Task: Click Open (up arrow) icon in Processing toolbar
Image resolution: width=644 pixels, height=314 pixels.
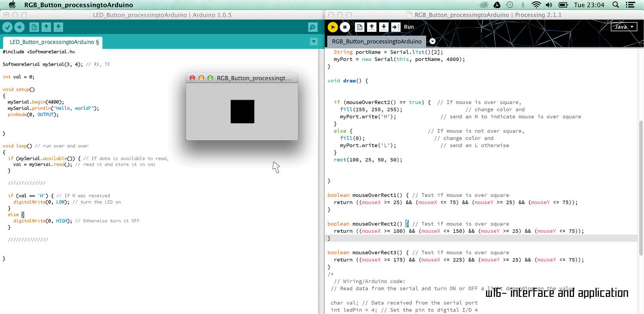Action: click(372, 27)
